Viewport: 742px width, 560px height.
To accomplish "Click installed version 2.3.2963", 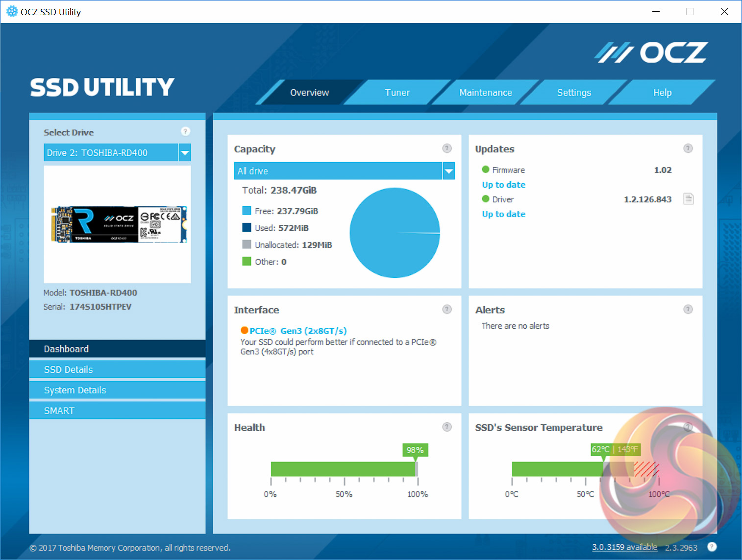I will click(681, 547).
